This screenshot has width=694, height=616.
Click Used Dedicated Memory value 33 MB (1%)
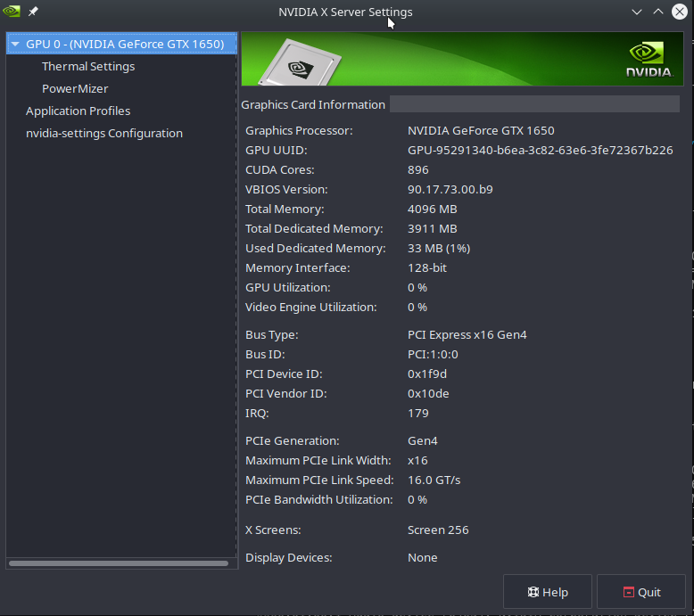click(x=439, y=248)
